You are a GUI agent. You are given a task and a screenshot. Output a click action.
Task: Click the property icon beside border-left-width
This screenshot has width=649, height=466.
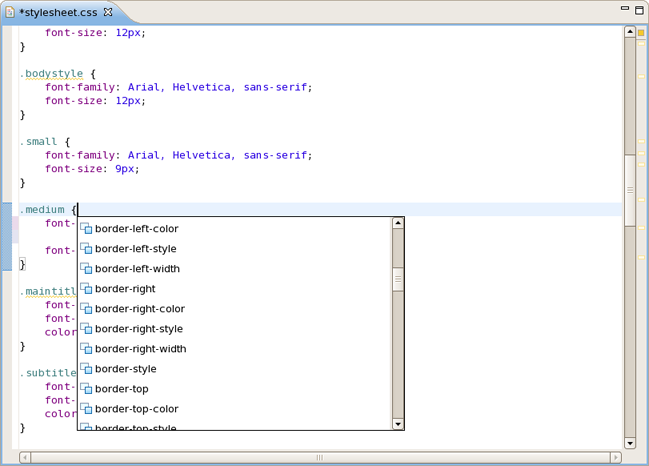[86, 269]
